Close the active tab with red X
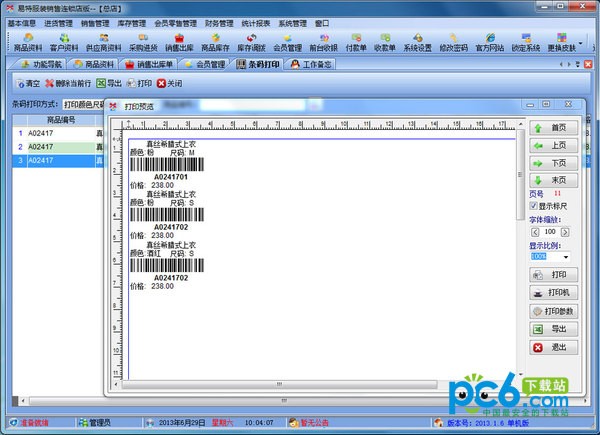This screenshot has width=600, height=435. (x=588, y=64)
